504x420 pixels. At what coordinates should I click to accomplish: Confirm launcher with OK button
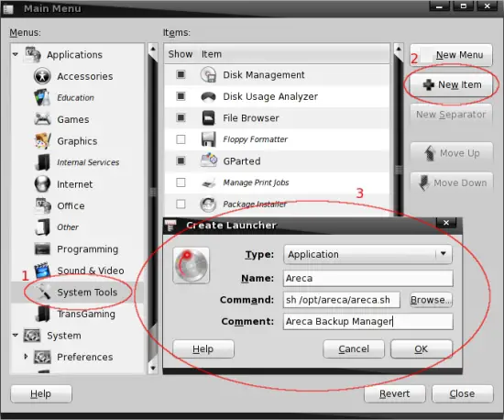(422, 348)
